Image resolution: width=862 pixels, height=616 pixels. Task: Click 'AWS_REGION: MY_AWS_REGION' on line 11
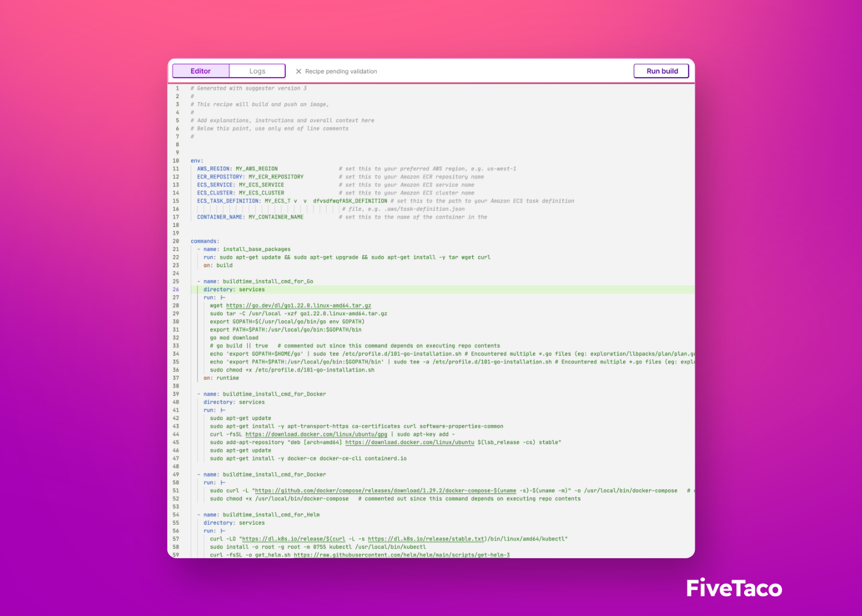coord(238,168)
